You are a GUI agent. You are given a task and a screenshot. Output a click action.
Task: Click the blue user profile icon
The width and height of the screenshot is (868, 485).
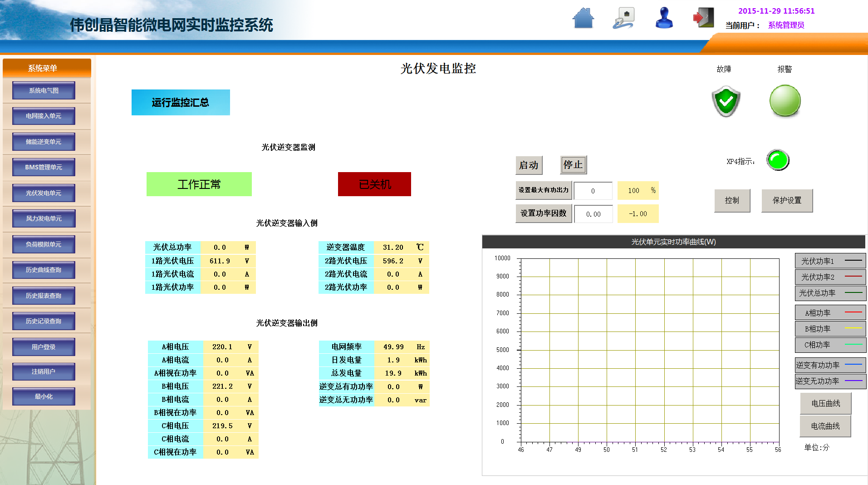pyautogui.click(x=664, y=19)
